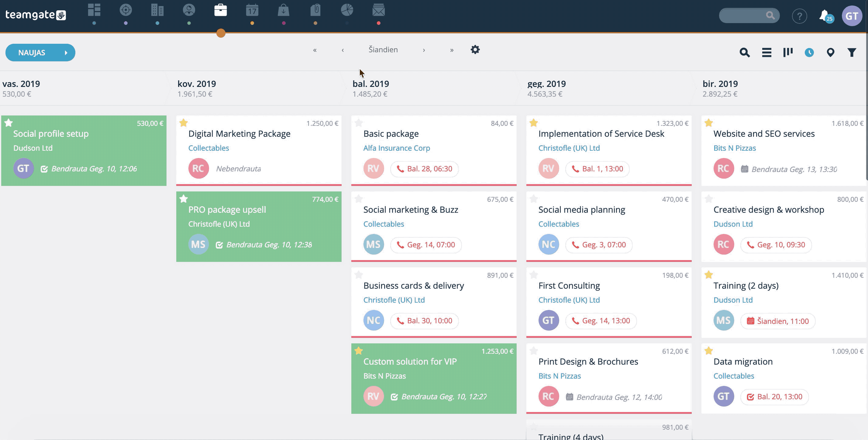Image resolution: width=868 pixels, height=440 pixels.
Task: Toggle star on Social profile setup deal
Action: (x=9, y=123)
